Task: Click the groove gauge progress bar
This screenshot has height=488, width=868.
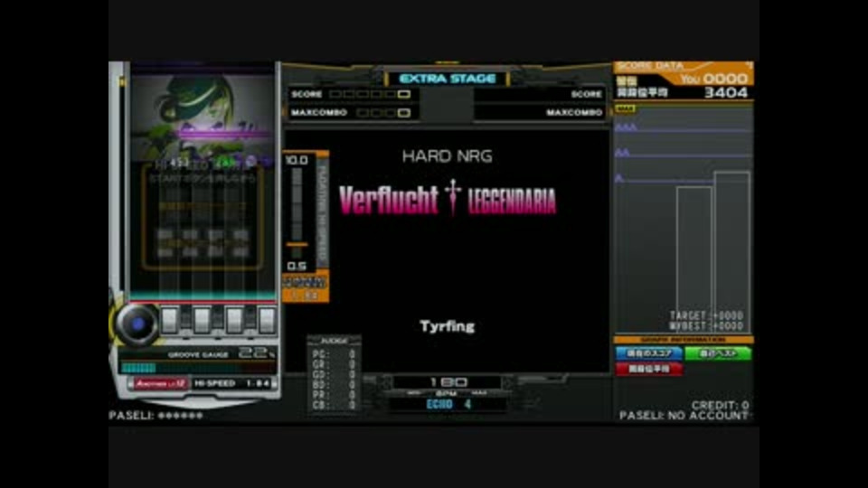Action: tap(198, 368)
